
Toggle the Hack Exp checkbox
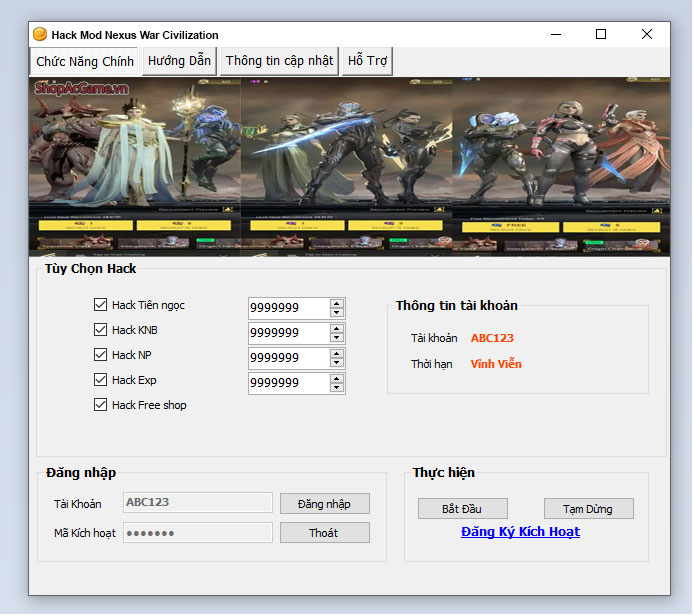100,380
